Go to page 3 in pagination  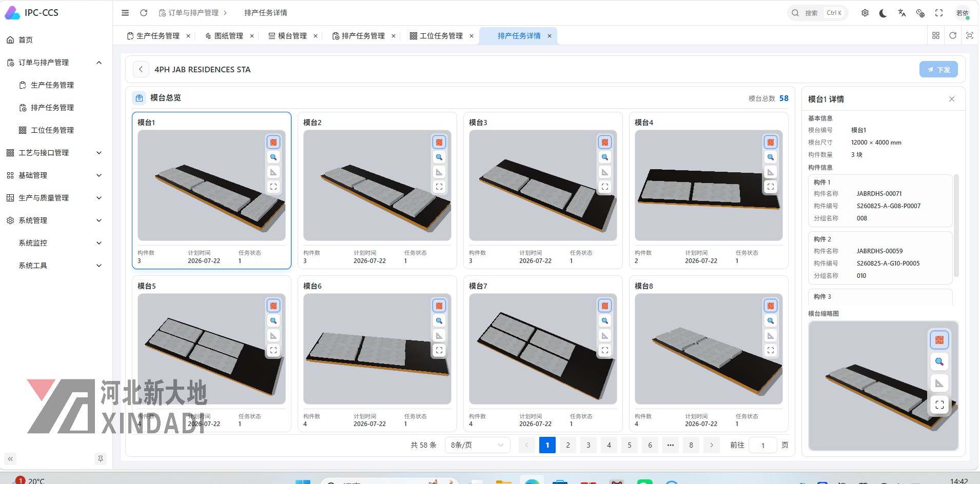pos(589,445)
